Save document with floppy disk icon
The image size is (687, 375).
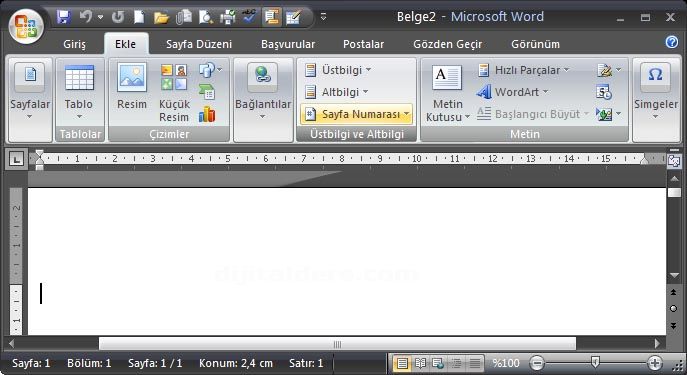click(x=64, y=17)
